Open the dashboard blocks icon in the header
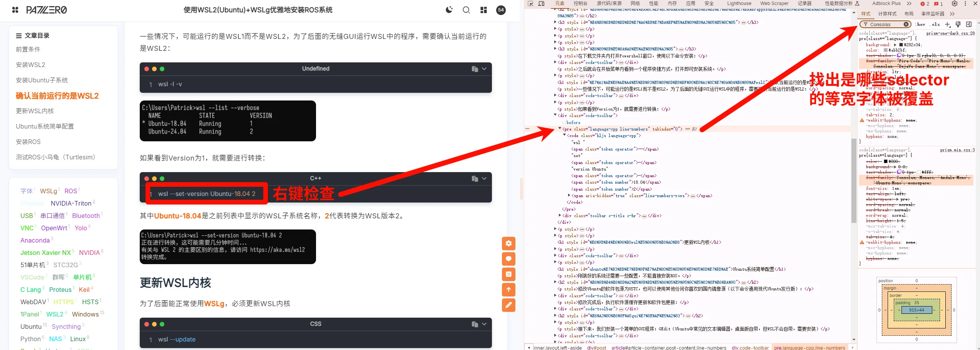This screenshot has height=350, width=980. pos(483,10)
